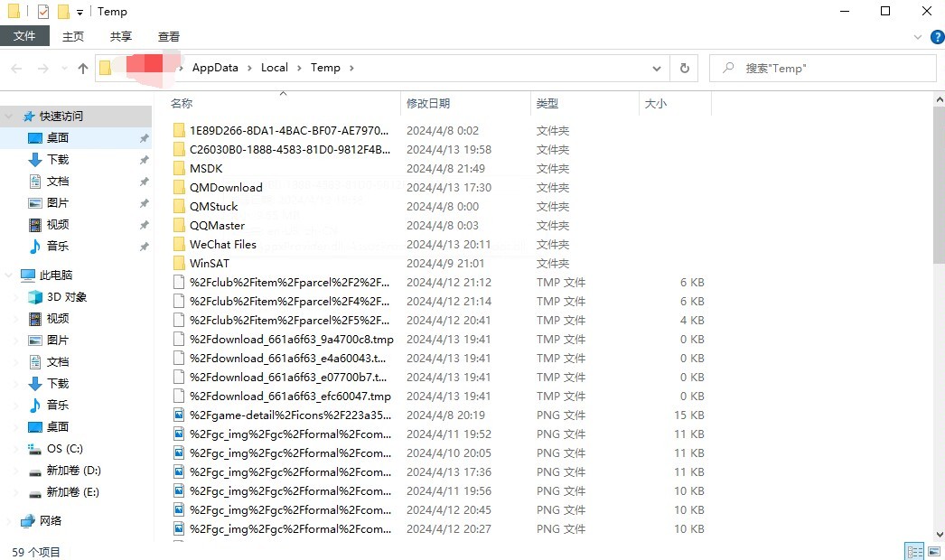Screen dimensions: 945x560
Task: Open Help with the blue question mark icon
Action: (x=937, y=37)
